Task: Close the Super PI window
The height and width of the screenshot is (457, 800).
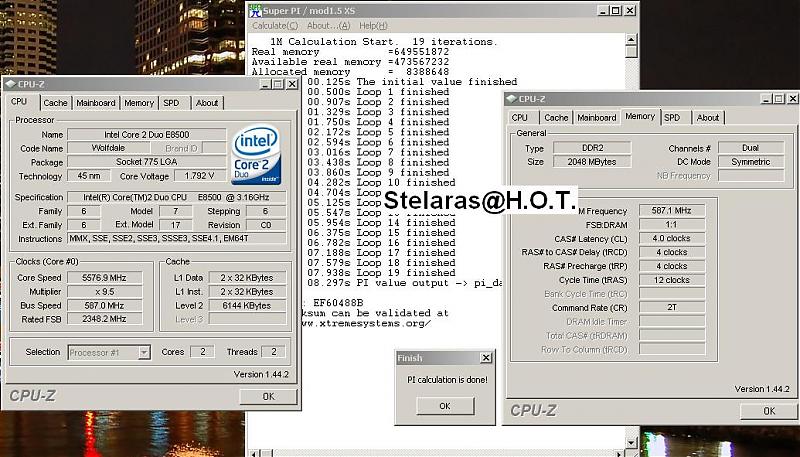Action: click(630, 10)
